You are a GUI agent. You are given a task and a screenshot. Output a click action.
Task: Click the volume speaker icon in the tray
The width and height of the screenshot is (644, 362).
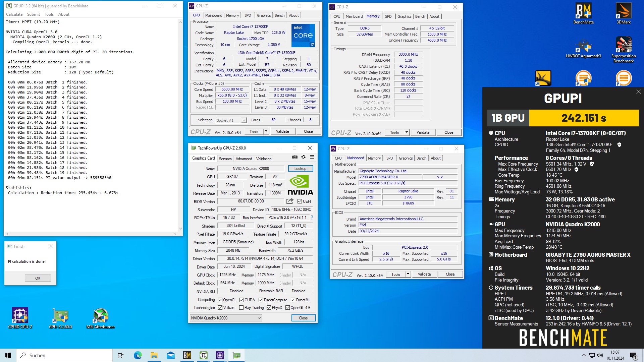[600, 355]
